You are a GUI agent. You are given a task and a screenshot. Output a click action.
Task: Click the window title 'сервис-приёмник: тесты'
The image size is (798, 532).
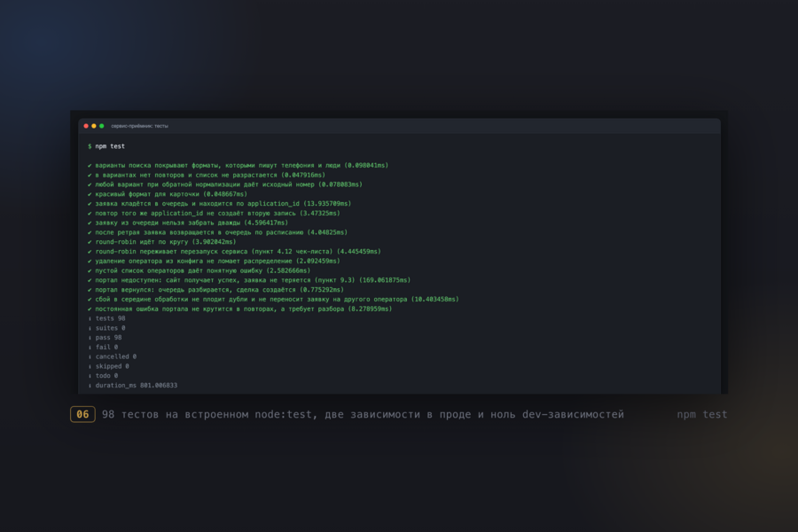(x=139, y=126)
